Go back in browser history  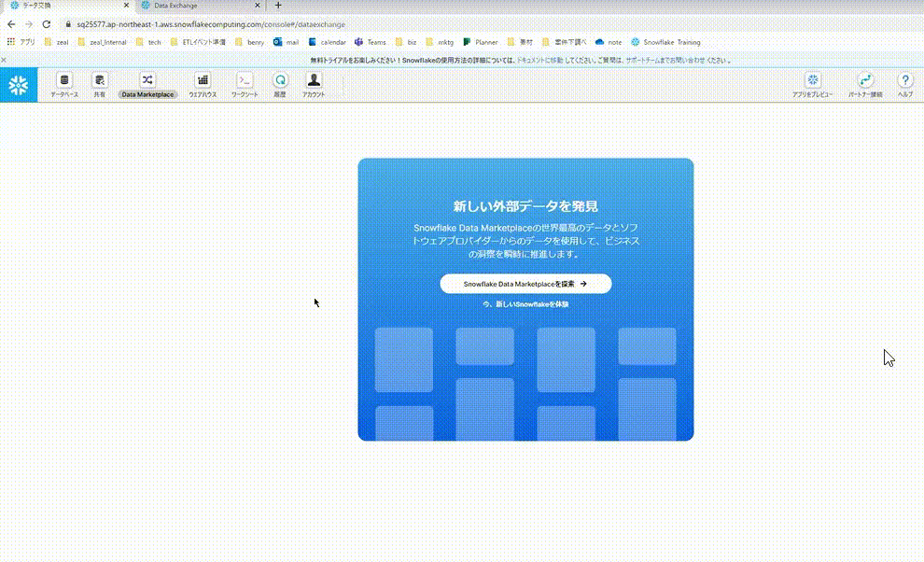click(11, 24)
